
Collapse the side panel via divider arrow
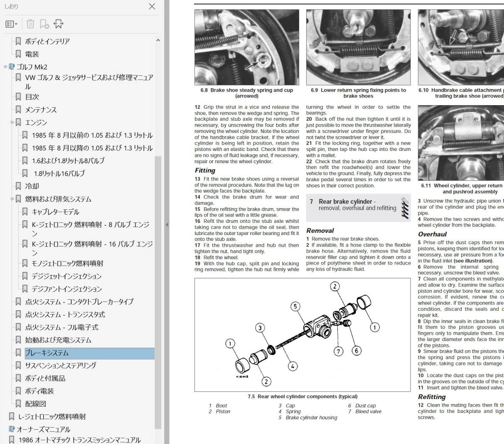coord(166,225)
